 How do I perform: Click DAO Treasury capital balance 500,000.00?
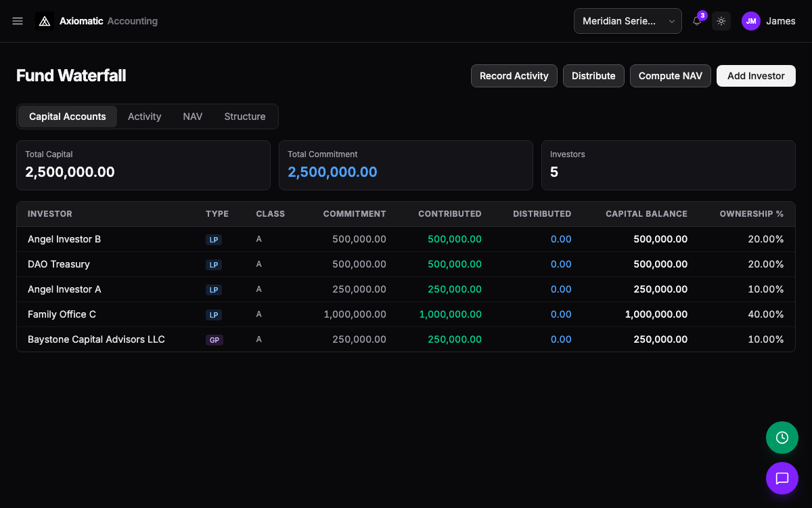(x=660, y=264)
